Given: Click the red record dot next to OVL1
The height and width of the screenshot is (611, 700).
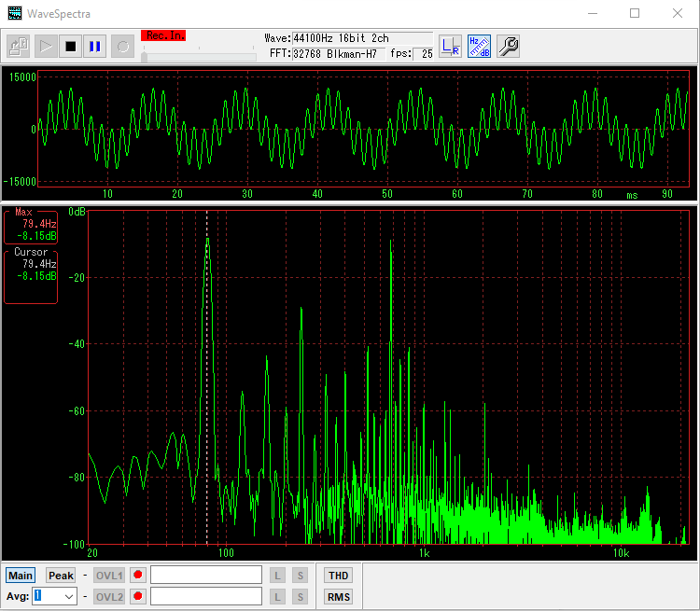Looking at the screenshot, I should click(x=138, y=575).
